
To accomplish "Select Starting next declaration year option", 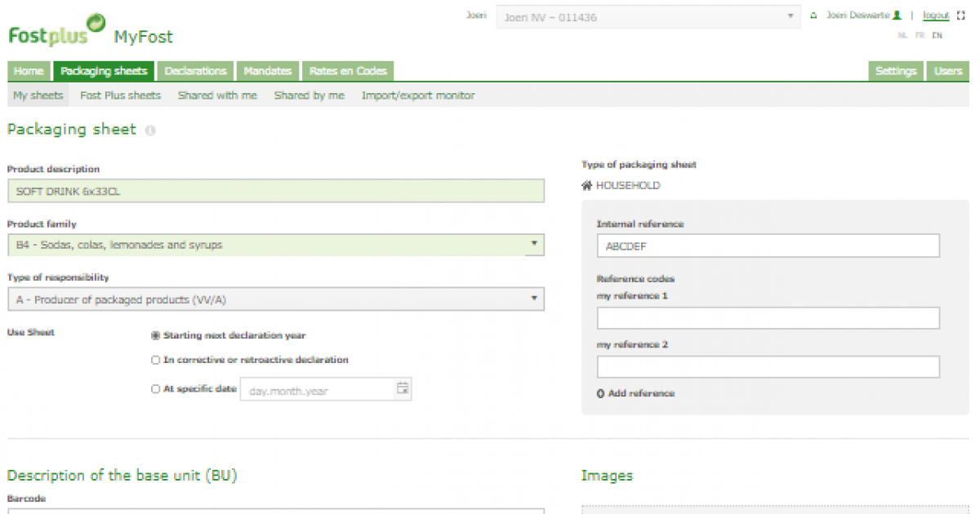I will [x=155, y=335].
